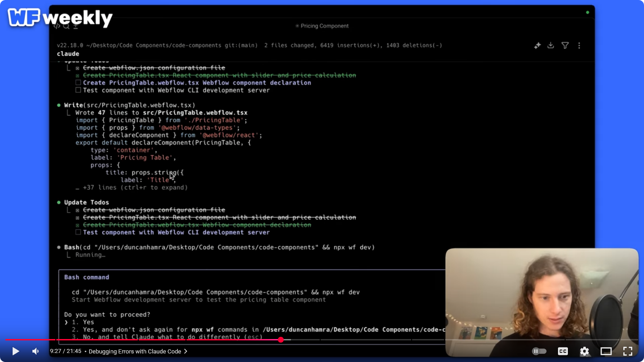The height and width of the screenshot is (362, 644).
Task: Toggle checkbox of green 'Create PricingTable.tsx React component' todo
Action: pos(78,76)
